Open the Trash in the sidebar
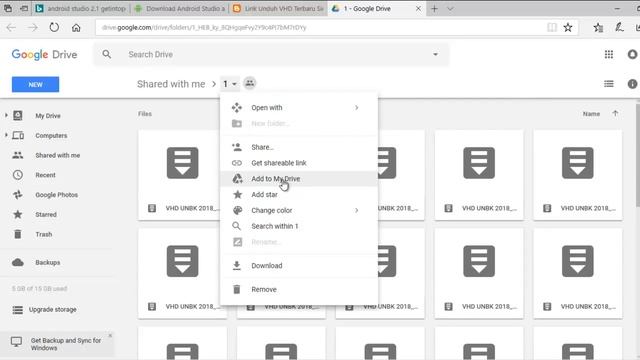 [x=44, y=234]
